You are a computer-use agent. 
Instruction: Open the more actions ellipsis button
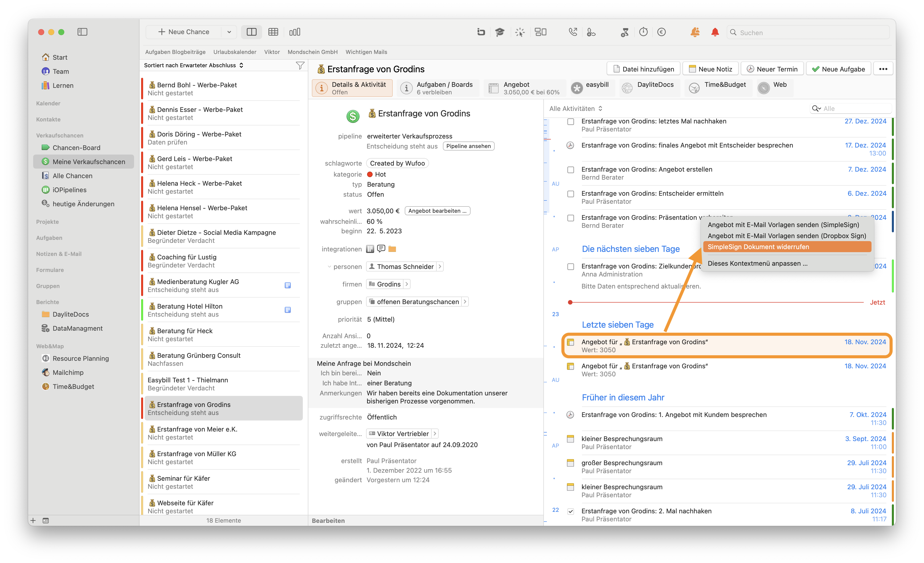pos(883,69)
